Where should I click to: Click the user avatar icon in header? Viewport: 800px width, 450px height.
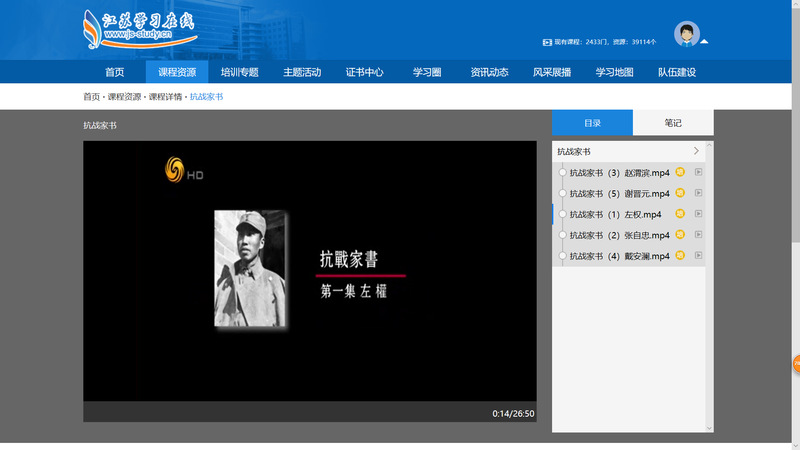pyautogui.click(x=686, y=34)
